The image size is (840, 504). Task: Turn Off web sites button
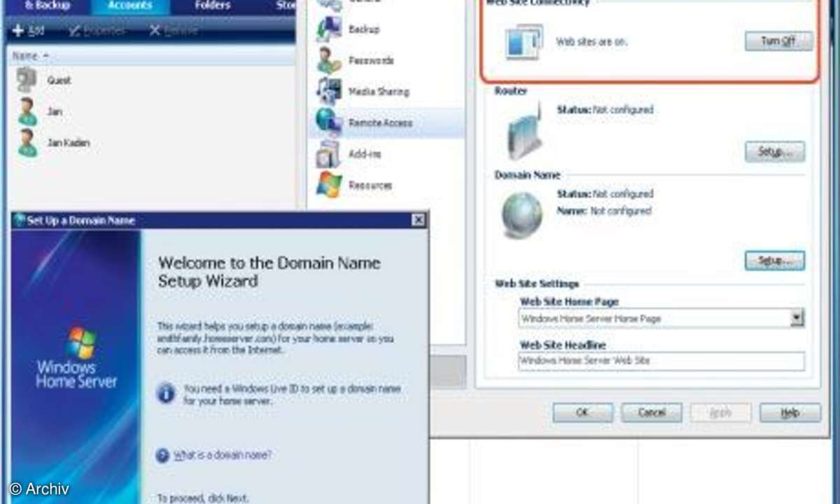tap(778, 41)
